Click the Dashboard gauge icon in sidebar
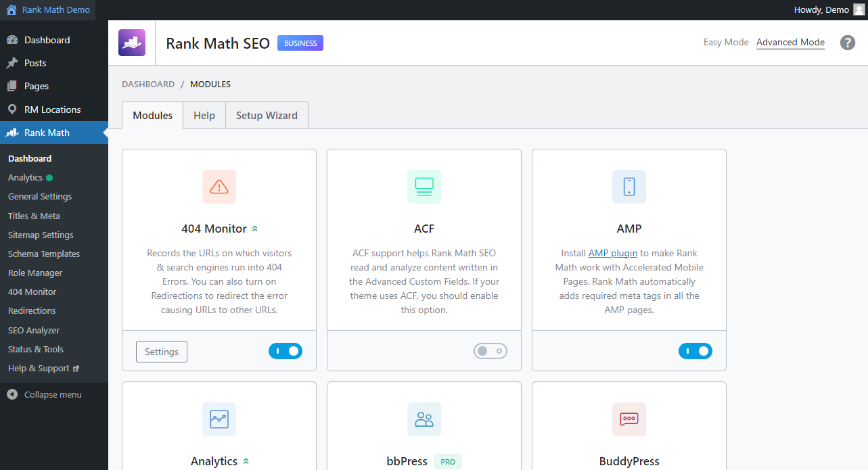This screenshot has width=868, height=470. [x=12, y=40]
